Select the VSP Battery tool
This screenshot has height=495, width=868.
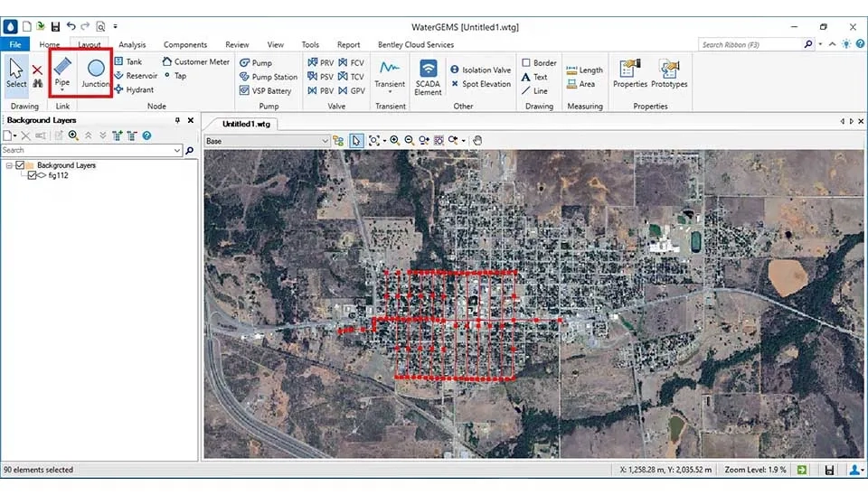[266, 90]
